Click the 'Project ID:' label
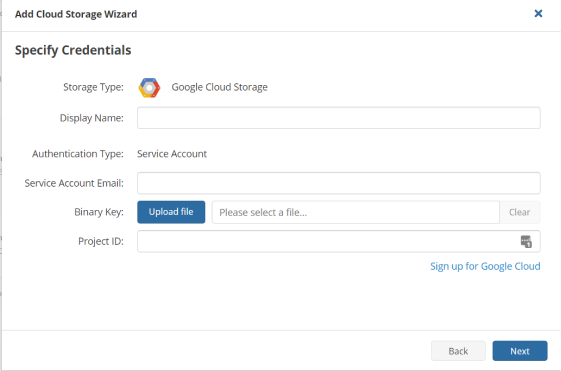Image resolution: width=561 pixels, height=371 pixels. coord(101,241)
